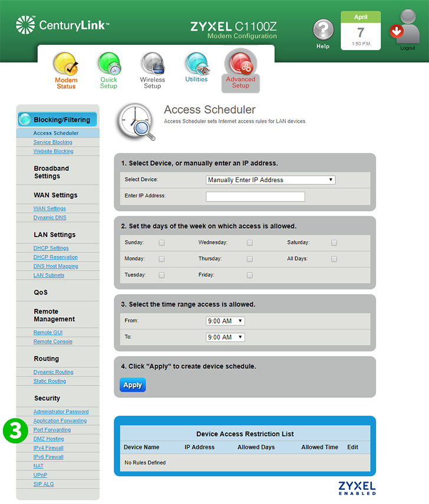Open the WAN Settings sub-link
This screenshot has height=504, width=429.
[x=49, y=208]
